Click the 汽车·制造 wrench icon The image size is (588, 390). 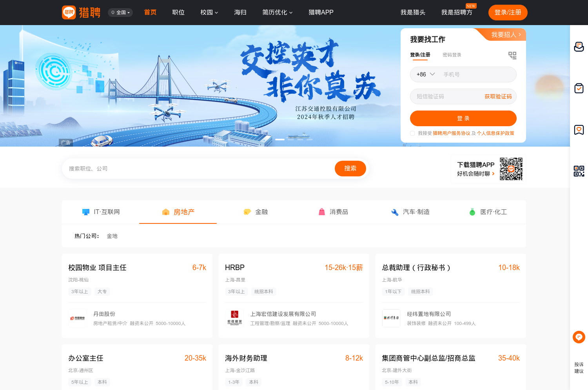(x=395, y=212)
